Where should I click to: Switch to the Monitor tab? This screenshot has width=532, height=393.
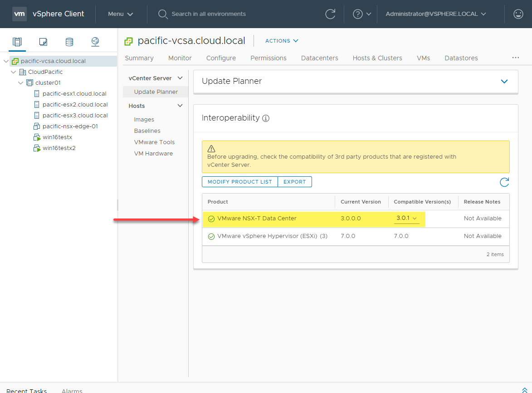point(180,58)
